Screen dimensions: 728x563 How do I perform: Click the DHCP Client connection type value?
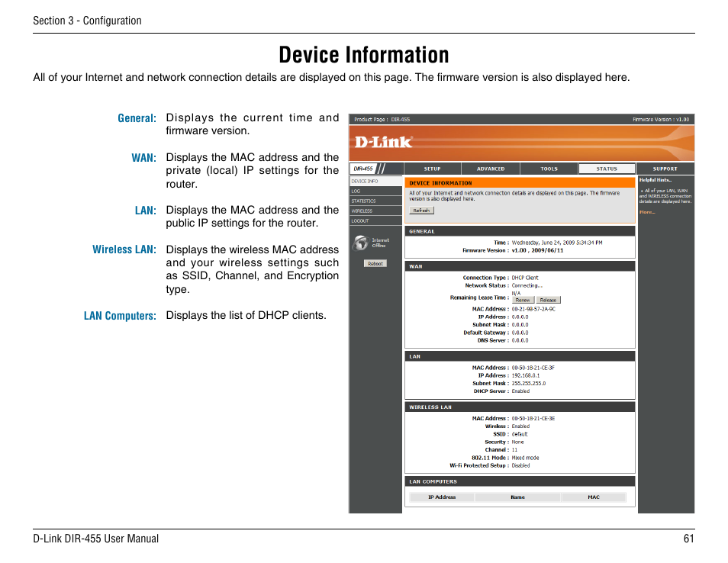tap(525, 278)
